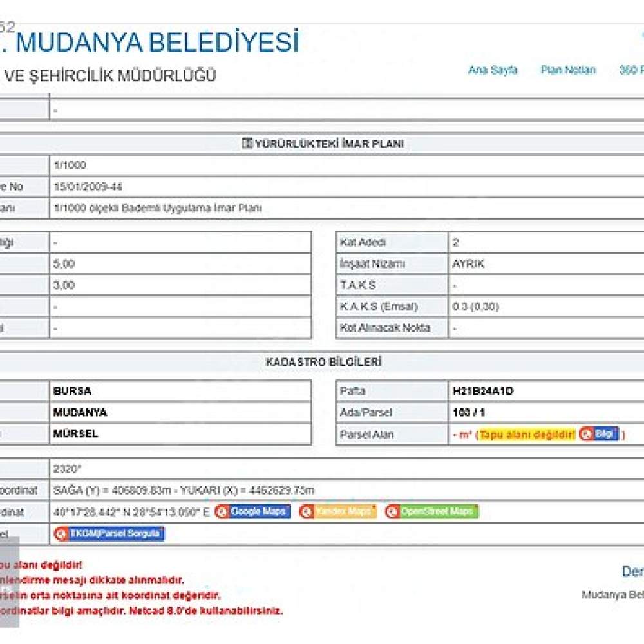Open the Google Maps link button
The width and height of the screenshot is (644, 644).
pos(252,512)
